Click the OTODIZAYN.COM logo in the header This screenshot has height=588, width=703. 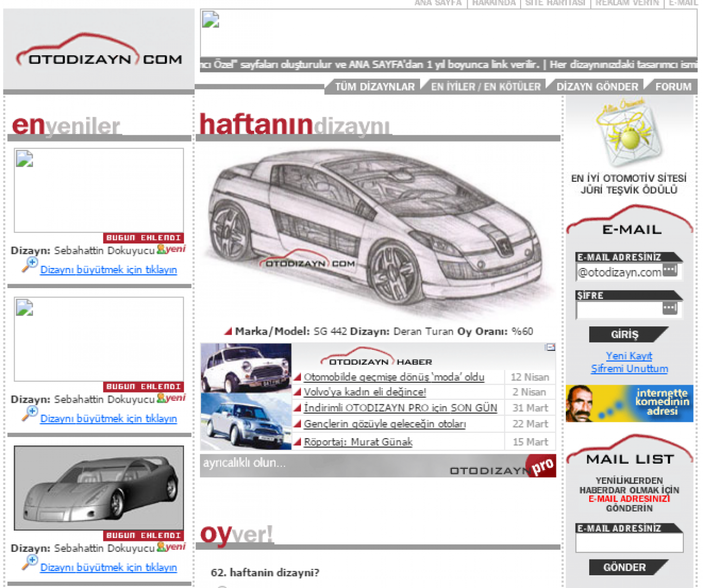click(x=99, y=51)
